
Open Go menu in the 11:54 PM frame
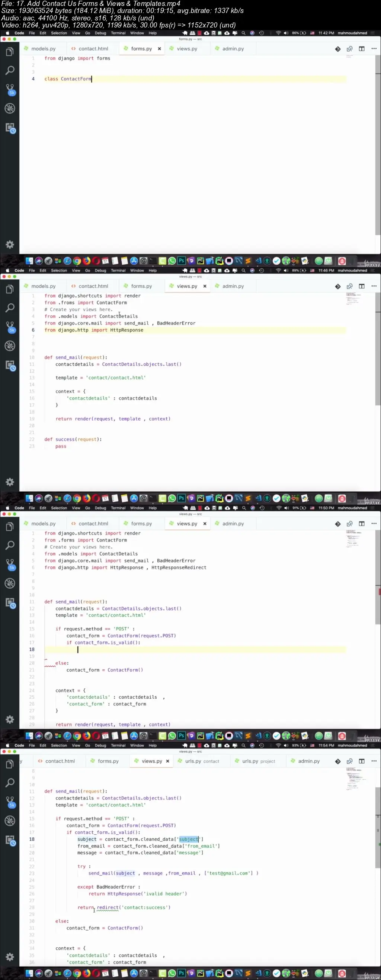tap(88, 745)
